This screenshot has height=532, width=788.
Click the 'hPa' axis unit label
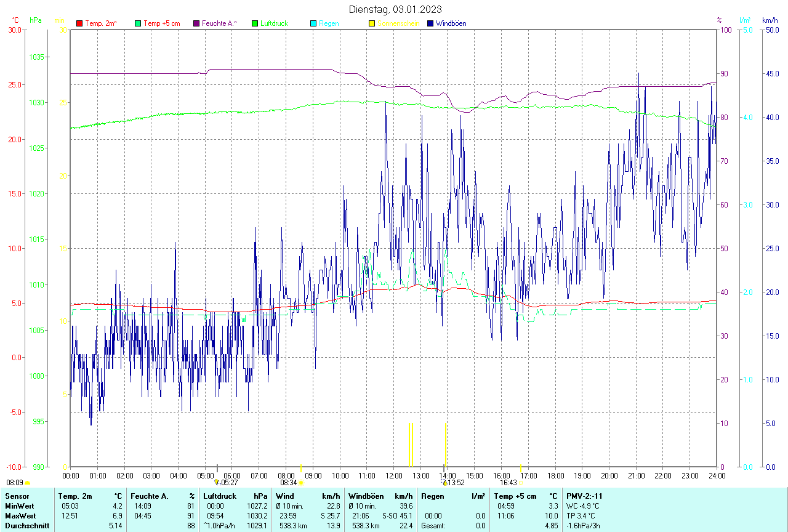[x=36, y=20]
